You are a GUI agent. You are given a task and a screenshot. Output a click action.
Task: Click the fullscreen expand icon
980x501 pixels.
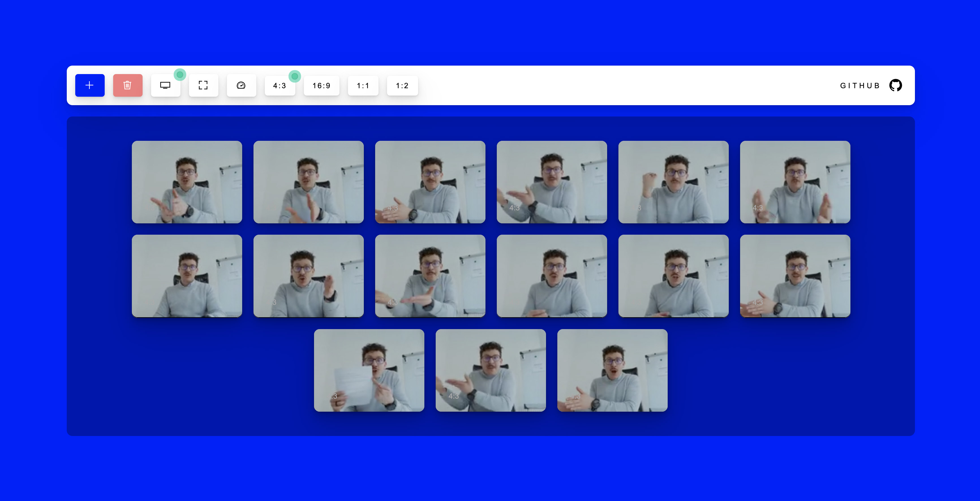203,85
